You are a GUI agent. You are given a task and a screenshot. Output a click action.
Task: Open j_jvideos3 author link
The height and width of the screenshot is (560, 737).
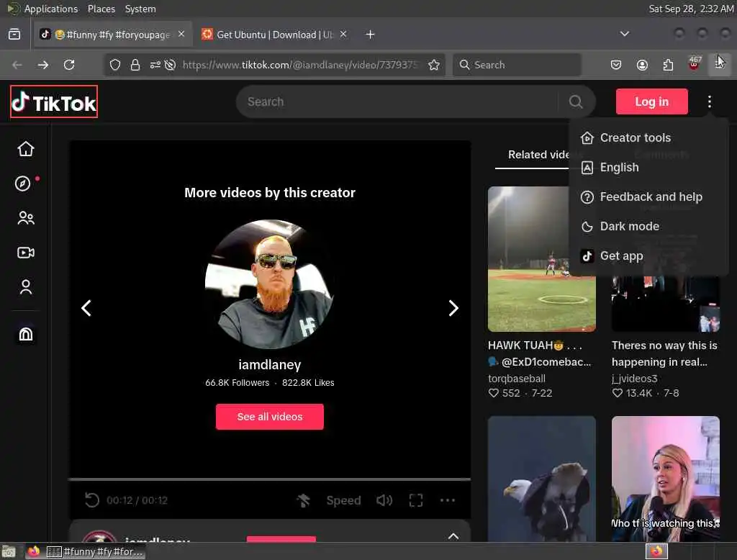pos(635,379)
